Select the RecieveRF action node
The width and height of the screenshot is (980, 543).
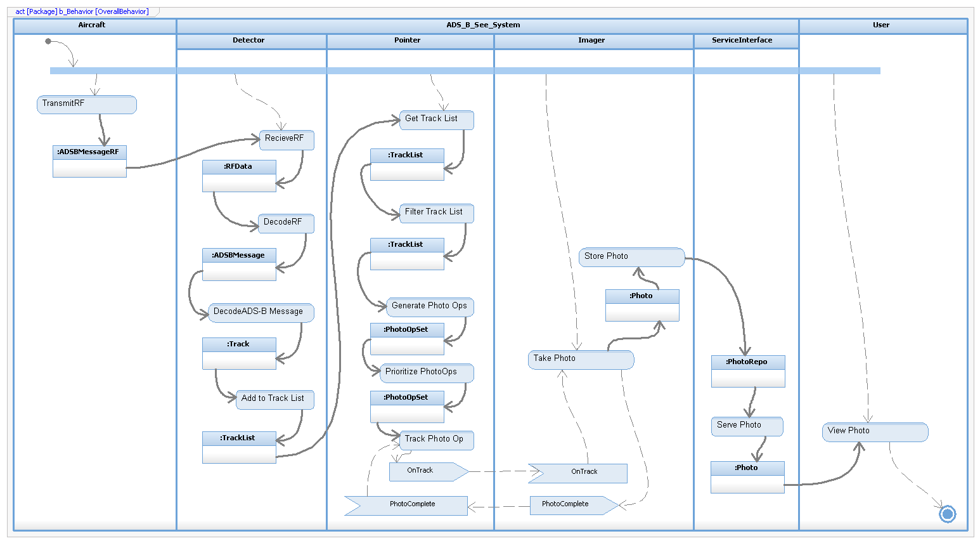pos(287,140)
